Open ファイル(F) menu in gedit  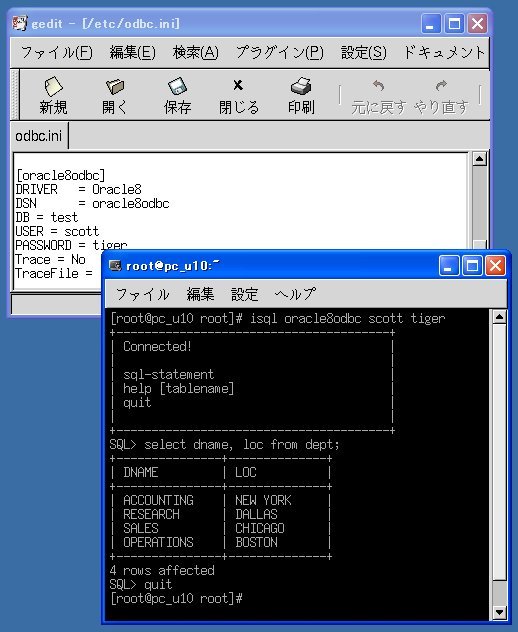tap(56, 52)
